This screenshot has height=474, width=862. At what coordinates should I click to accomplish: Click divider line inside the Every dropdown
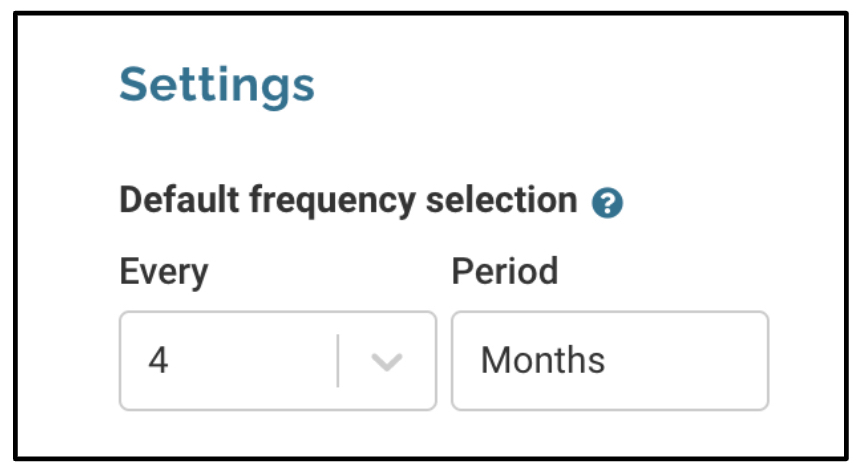[338, 361]
